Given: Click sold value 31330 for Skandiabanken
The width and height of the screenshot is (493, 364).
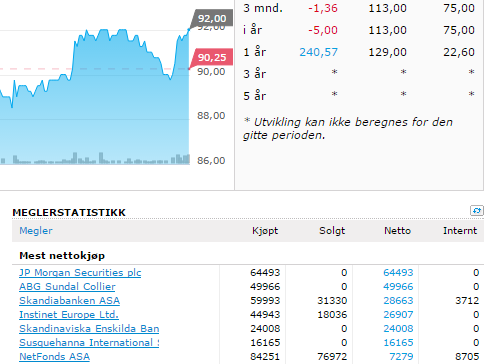Looking at the screenshot, I should coord(332,301).
